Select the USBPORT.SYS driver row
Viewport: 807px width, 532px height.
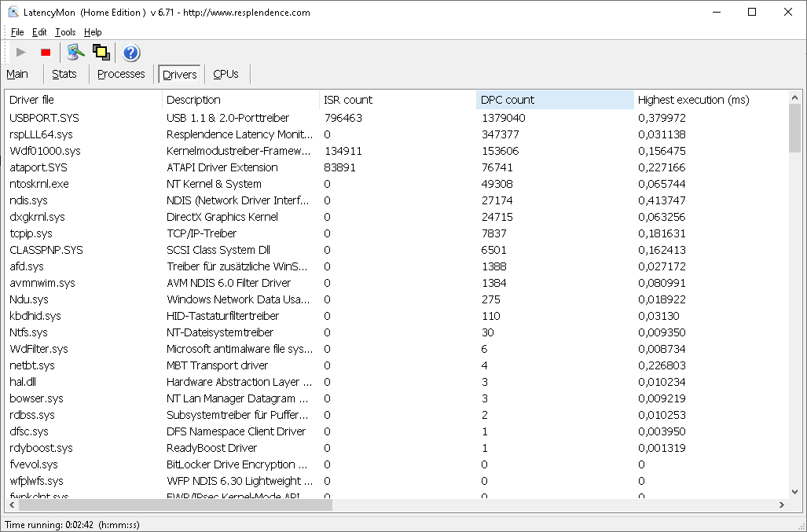pyautogui.click(x=396, y=118)
